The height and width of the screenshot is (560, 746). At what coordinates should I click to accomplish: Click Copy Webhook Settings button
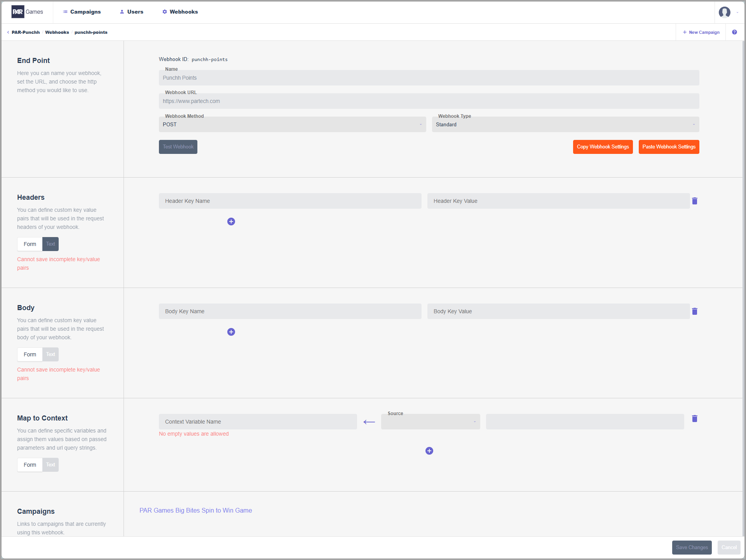(x=603, y=147)
